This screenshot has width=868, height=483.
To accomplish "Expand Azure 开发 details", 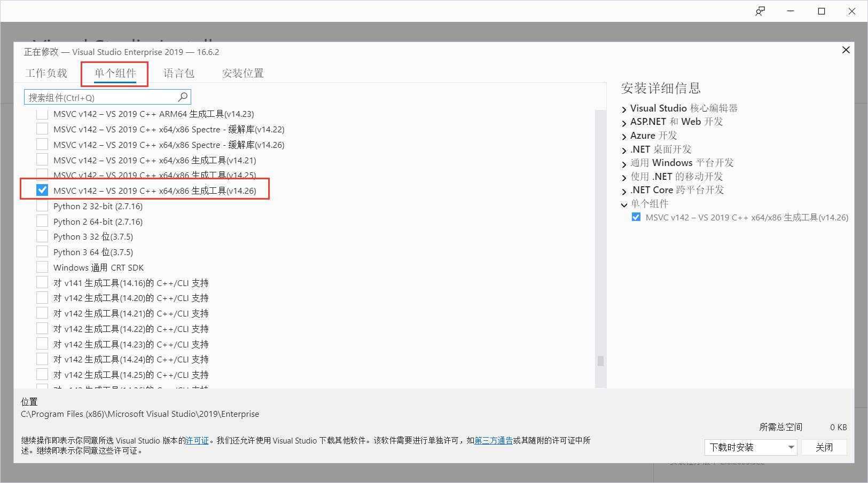I will click(x=624, y=136).
